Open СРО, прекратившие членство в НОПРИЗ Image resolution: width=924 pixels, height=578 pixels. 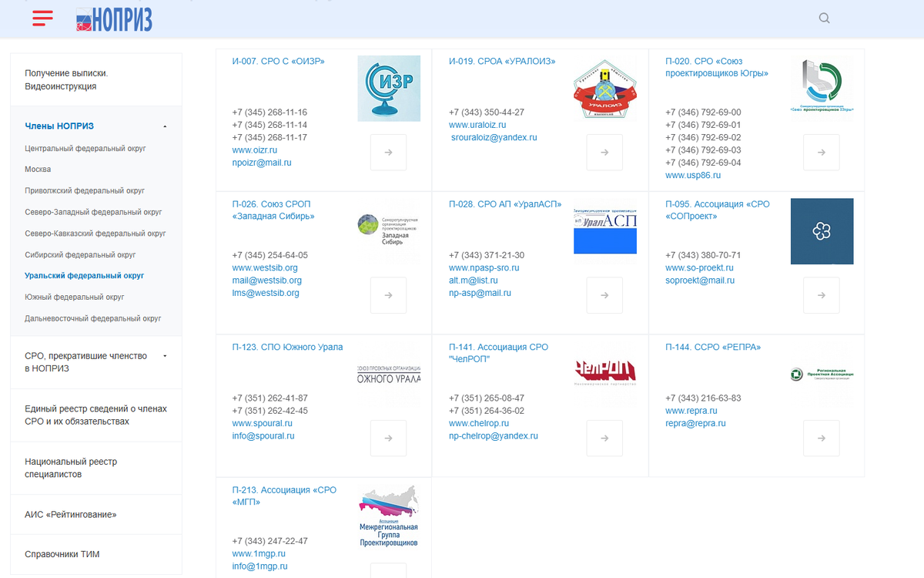click(85, 362)
